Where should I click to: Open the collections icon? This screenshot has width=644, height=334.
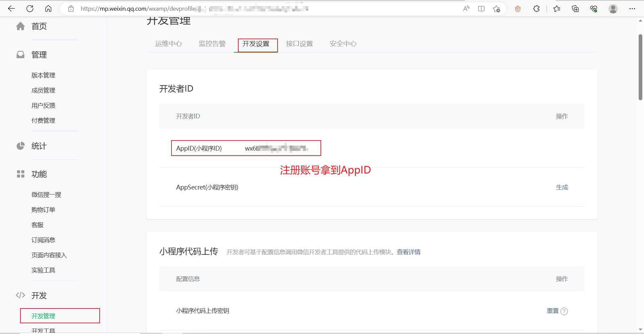point(575,9)
